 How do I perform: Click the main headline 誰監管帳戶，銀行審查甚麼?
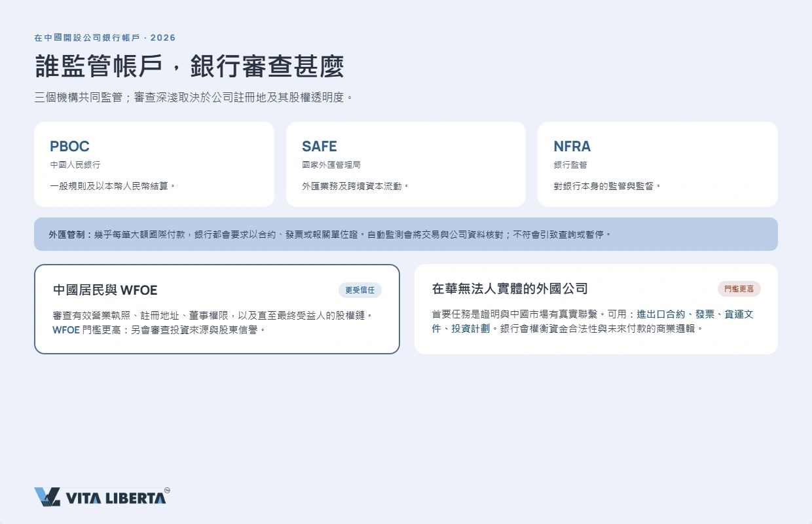[x=189, y=67]
